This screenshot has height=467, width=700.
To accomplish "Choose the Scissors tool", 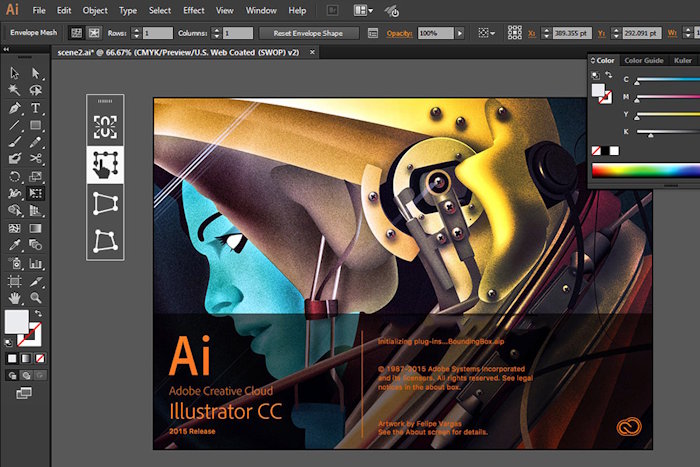I will pos(35,159).
